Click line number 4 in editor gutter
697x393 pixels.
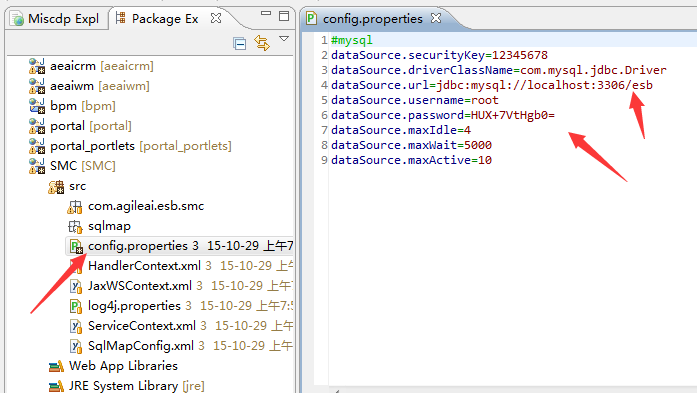click(x=324, y=85)
